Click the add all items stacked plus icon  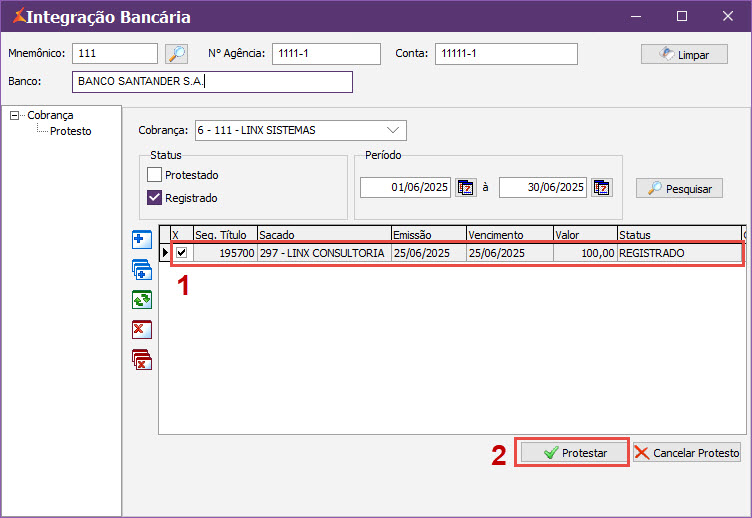click(142, 270)
